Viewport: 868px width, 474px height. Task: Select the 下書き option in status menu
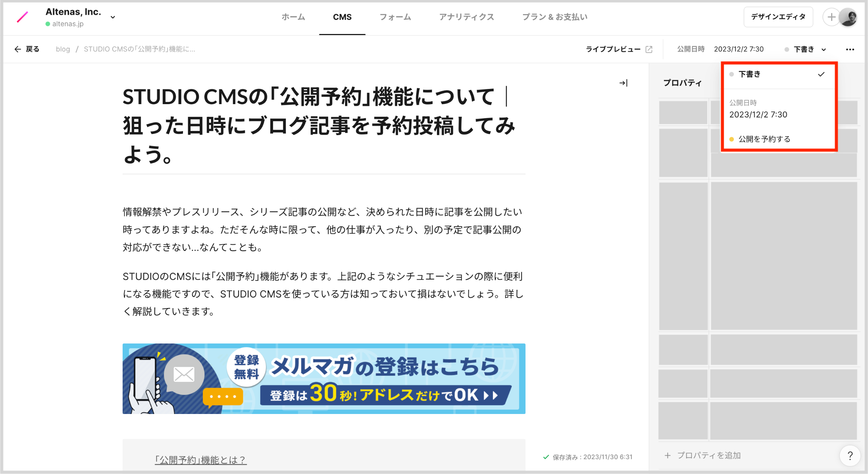point(779,74)
